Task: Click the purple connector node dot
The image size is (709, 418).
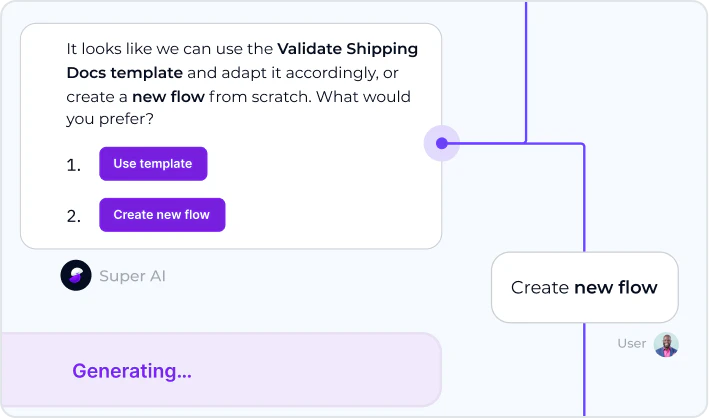Action: click(x=441, y=143)
